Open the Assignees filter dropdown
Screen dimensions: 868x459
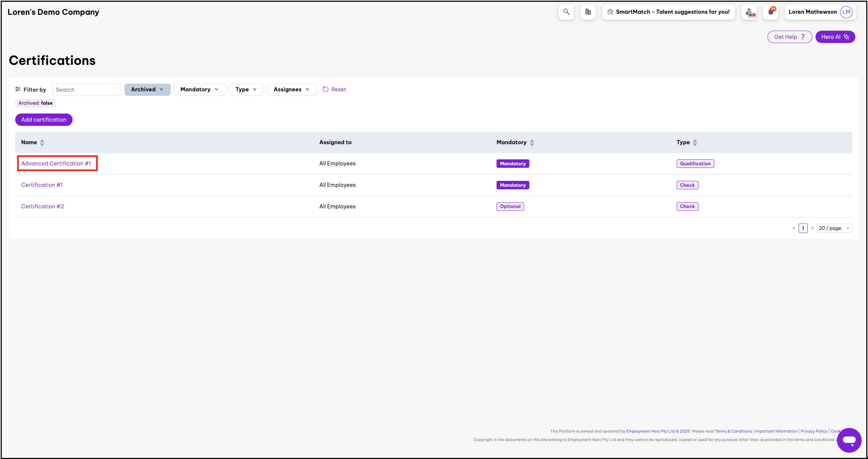(x=291, y=90)
